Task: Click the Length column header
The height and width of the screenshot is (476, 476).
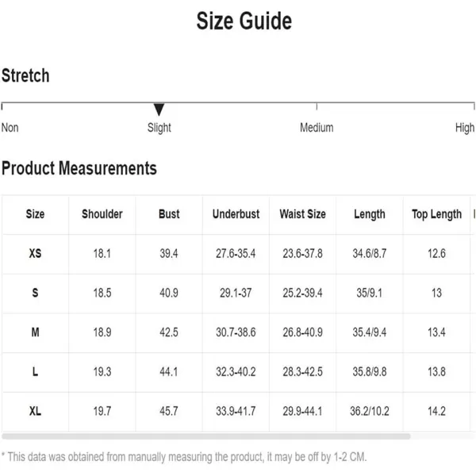Action: coord(370,214)
